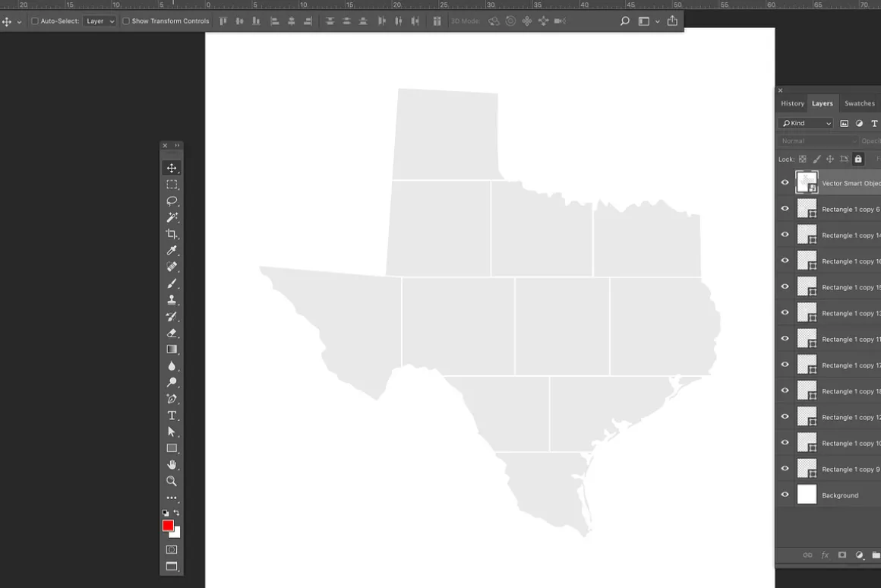Viewport: 881px width, 588px height.
Task: Toggle Quick Mask mode
Action: tap(172, 549)
